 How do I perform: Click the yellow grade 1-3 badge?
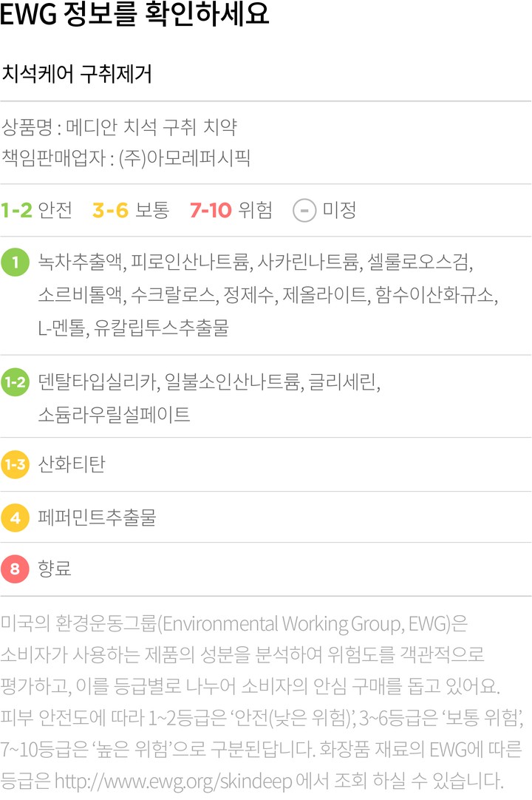[16, 464]
